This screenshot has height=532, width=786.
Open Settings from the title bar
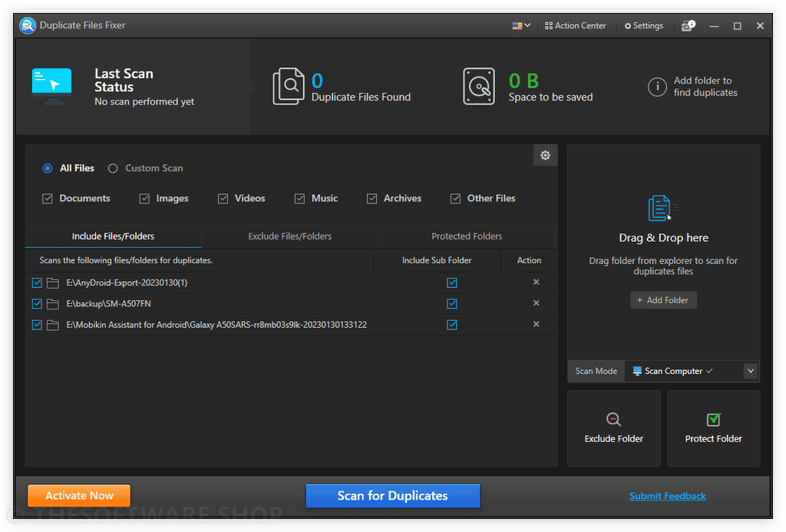644,25
